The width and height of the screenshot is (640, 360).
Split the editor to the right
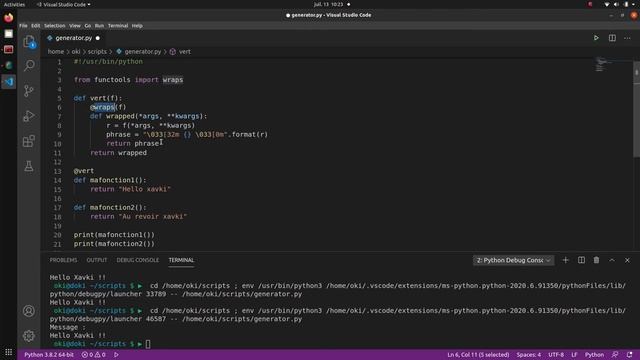point(612,38)
